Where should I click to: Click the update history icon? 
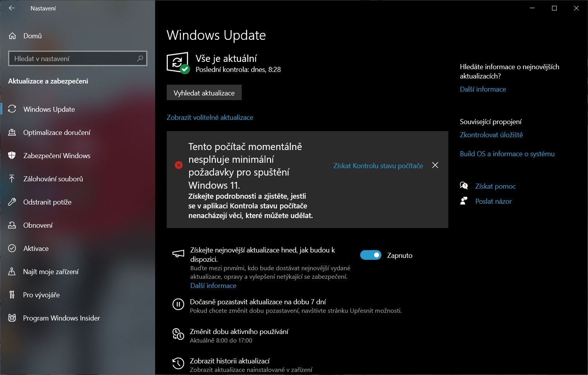point(178,363)
